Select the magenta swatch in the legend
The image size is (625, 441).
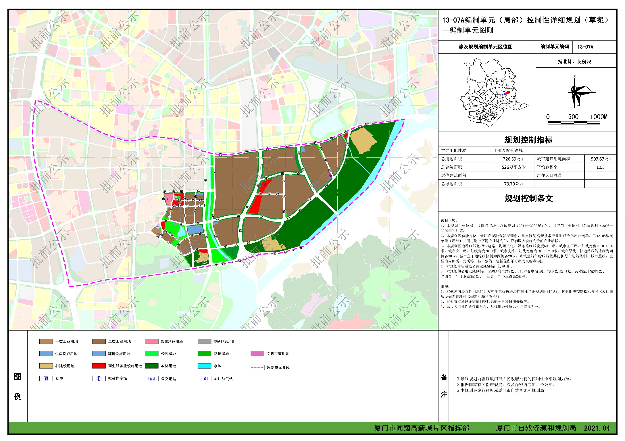point(257,353)
